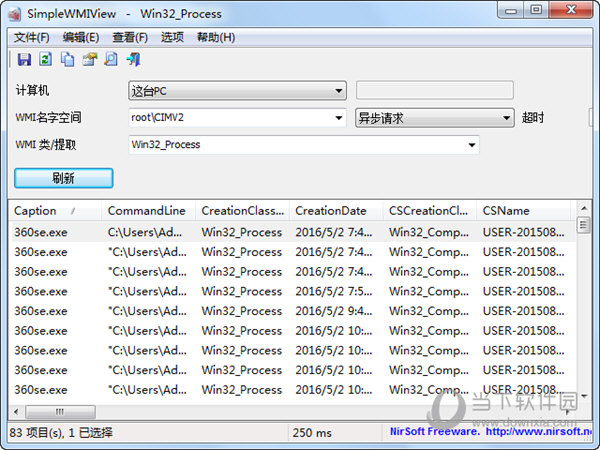600x450 pixels.
Task: Click the NirSoft Freeware status text
Action: 435,432
